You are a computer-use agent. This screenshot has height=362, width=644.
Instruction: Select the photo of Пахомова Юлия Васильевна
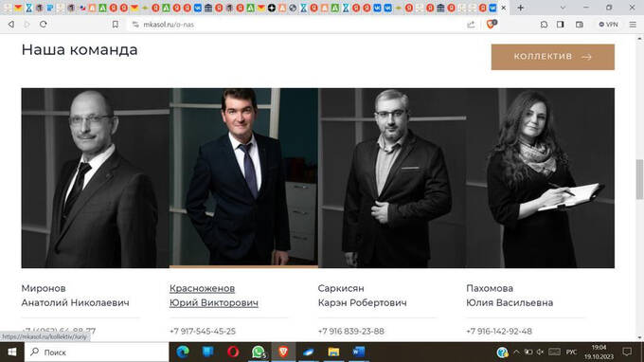[540, 178]
